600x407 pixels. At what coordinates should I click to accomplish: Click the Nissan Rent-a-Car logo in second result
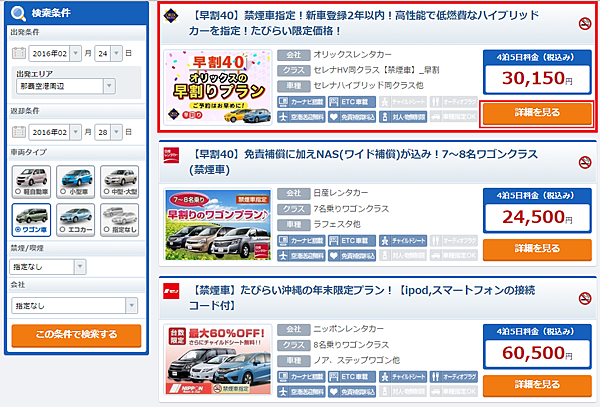point(171,155)
